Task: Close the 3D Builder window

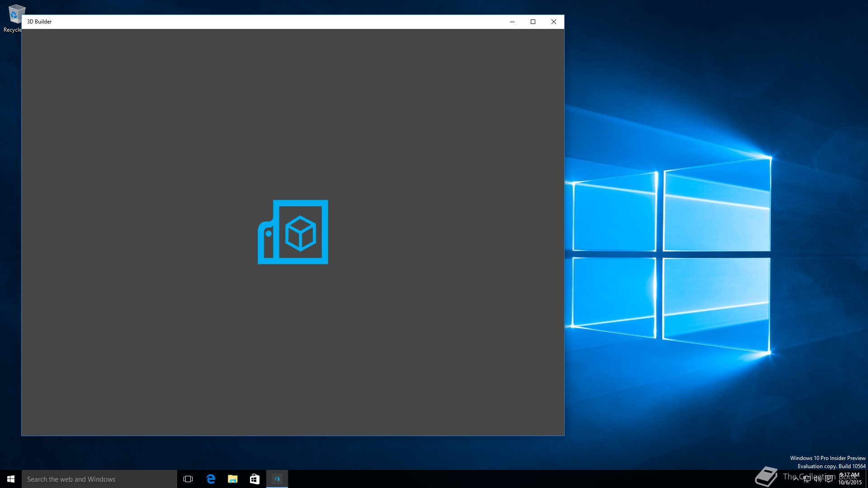Action: click(554, 22)
